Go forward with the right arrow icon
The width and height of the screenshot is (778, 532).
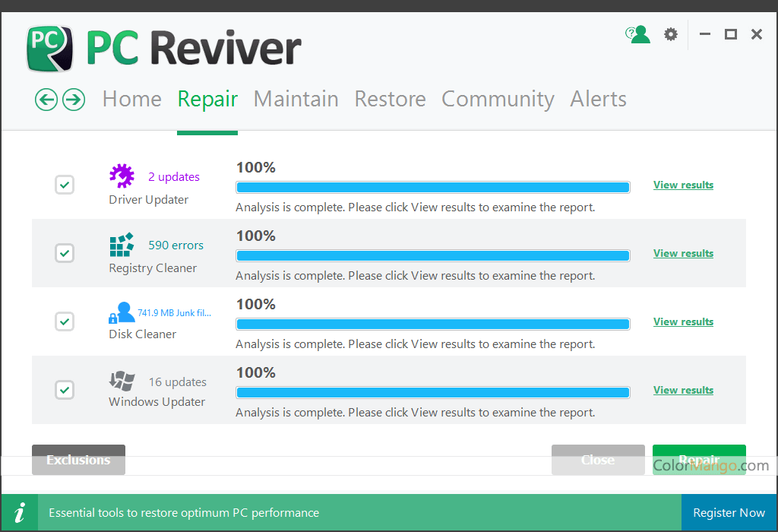74,100
